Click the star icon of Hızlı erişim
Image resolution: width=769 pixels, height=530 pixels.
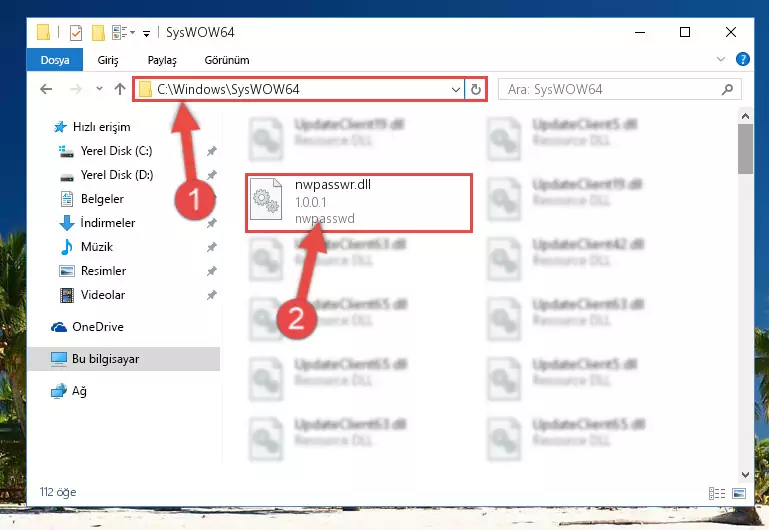click(60, 127)
